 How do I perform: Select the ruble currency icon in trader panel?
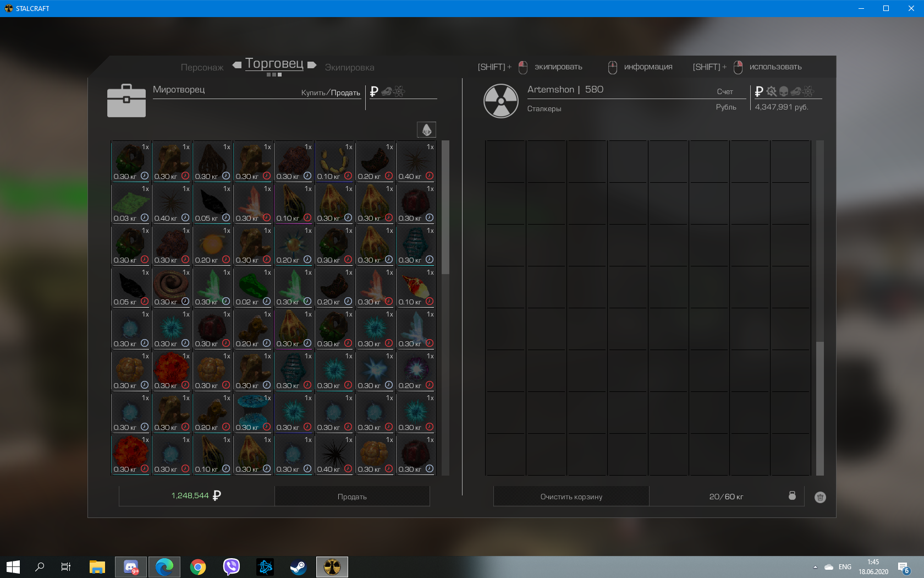[x=374, y=91]
